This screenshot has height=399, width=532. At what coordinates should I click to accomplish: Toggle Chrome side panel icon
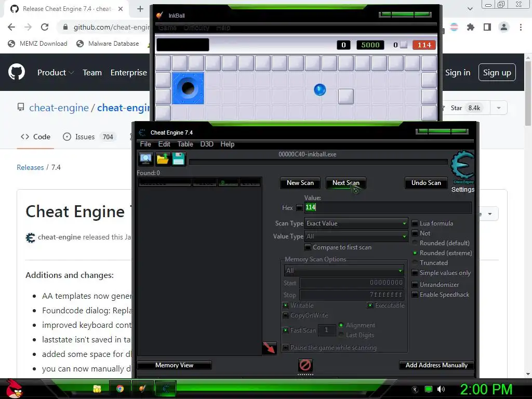click(487, 27)
